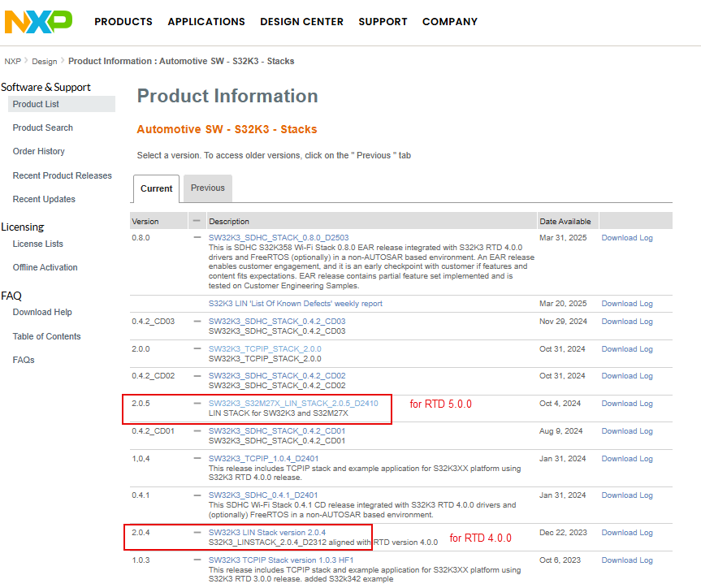The image size is (701, 588).
Task: Open SW32K3_TCPIP_STACK_2.0.0 link
Action: click(265, 348)
